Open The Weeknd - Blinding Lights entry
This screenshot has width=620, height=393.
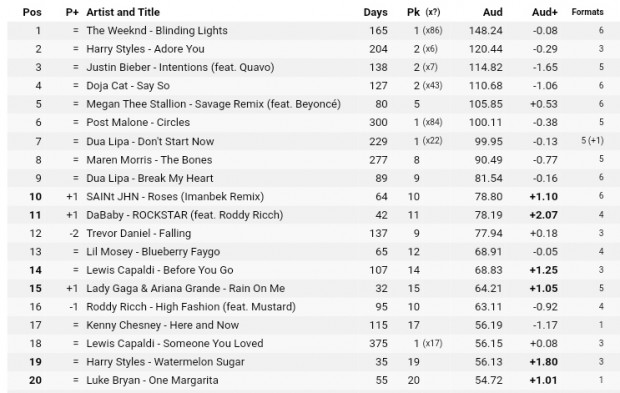point(157,30)
